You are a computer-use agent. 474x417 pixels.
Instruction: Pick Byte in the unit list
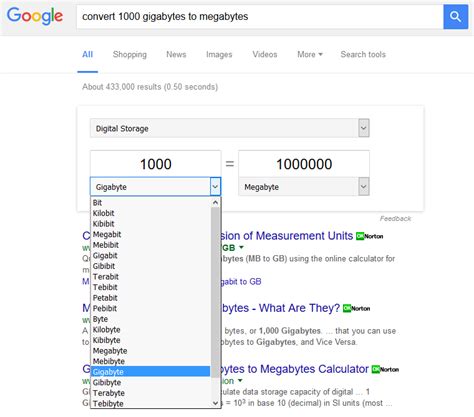point(151,319)
